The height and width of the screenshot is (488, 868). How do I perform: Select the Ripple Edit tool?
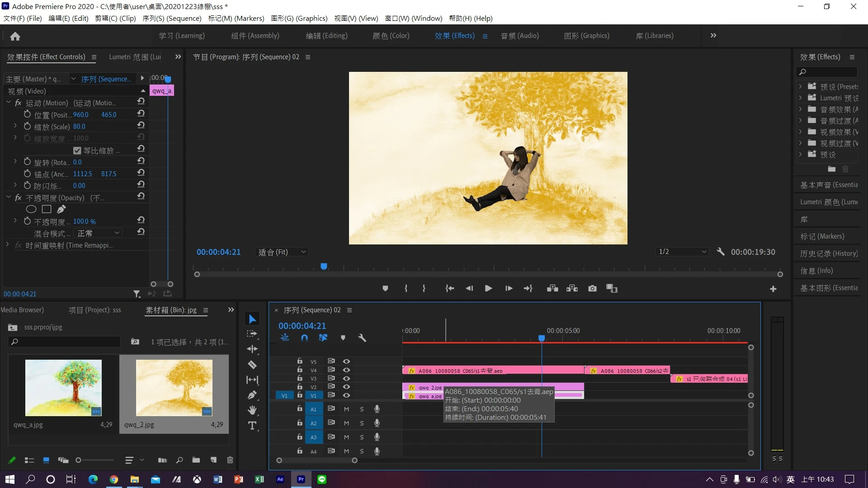click(x=252, y=349)
